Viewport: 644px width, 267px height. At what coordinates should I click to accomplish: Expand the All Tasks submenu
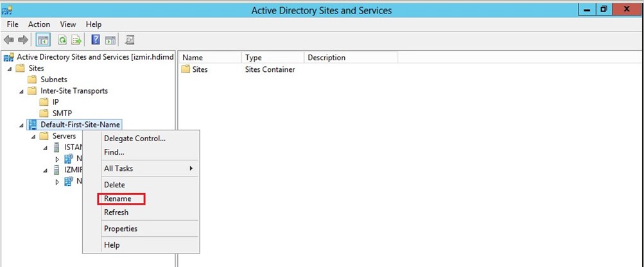148,168
